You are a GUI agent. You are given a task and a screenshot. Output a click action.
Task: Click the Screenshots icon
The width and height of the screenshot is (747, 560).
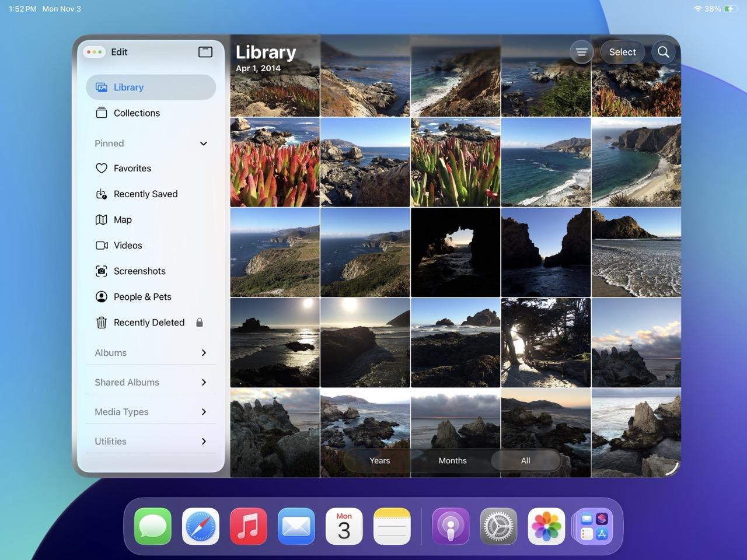(102, 271)
